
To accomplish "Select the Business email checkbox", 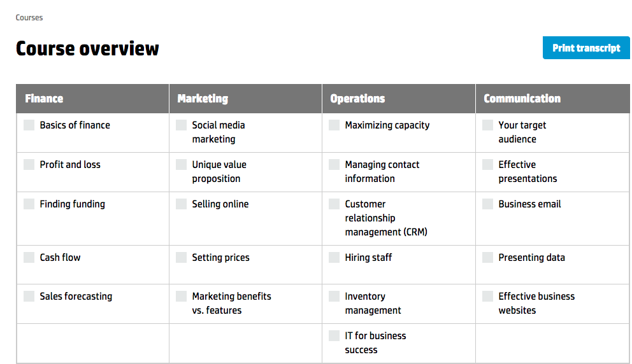I will pos(488,204).
